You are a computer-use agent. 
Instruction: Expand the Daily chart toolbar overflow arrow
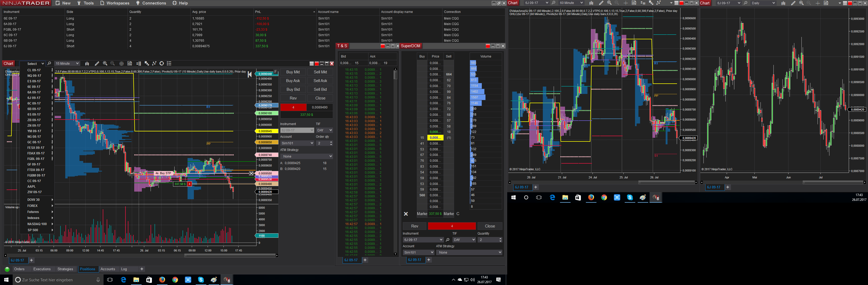click(x=839, y=3)
